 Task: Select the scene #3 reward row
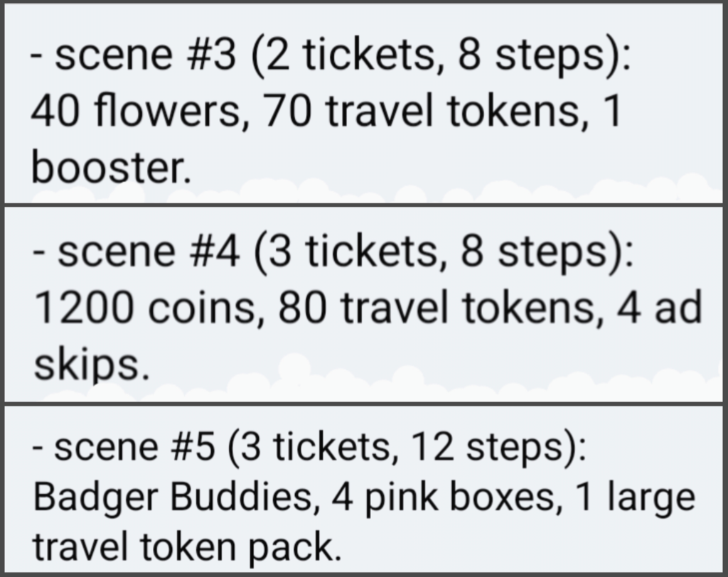364,102
